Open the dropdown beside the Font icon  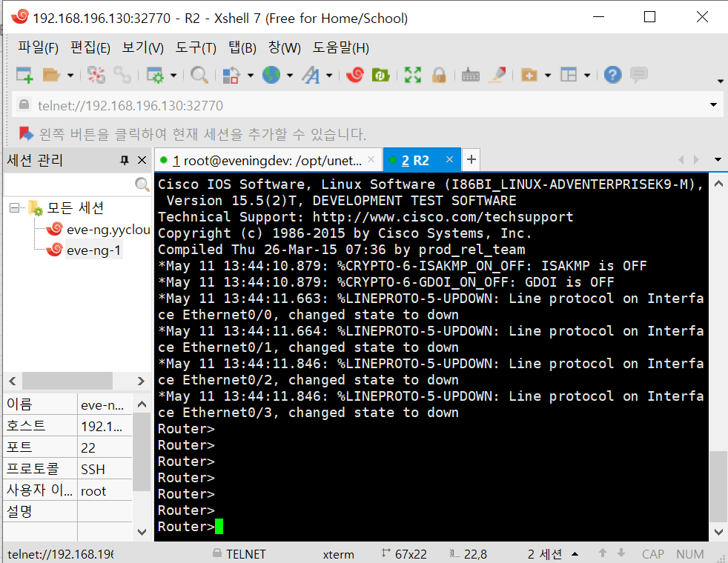(329, 75)
